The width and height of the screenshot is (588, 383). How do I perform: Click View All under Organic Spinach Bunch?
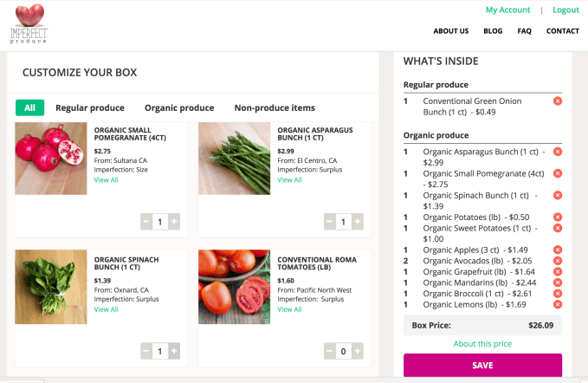107,309
